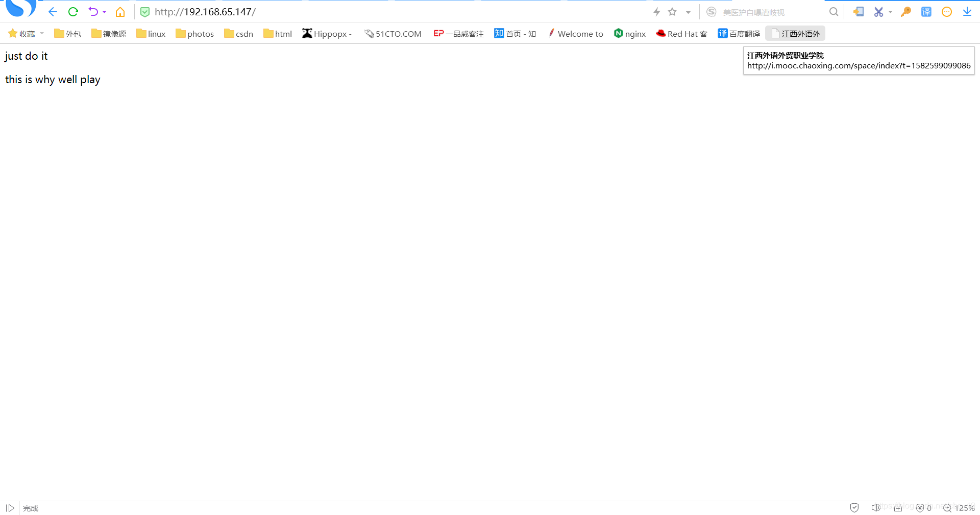Click the status bar security shield icon
Screen dimensions: 980x515
point(854,508)
